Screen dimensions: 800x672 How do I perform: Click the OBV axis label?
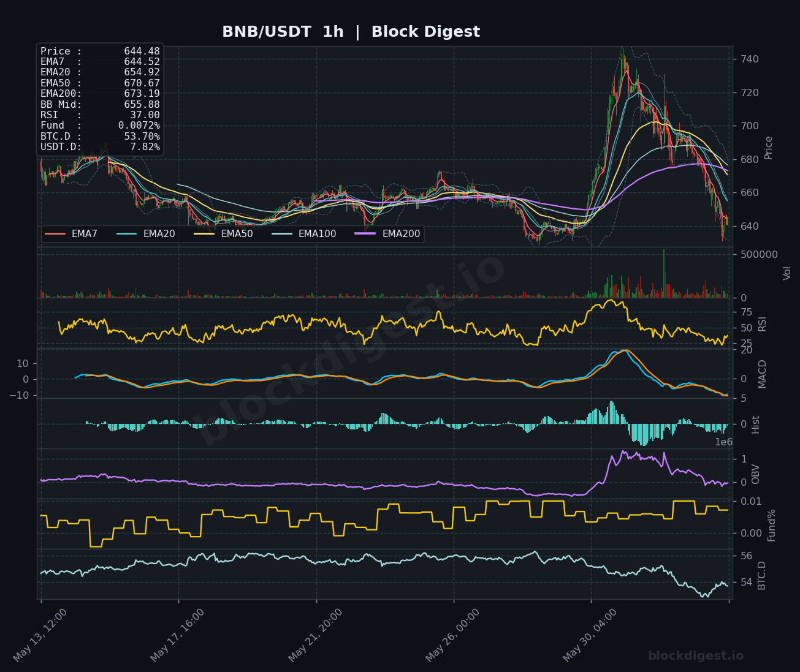tap(756, 474)
